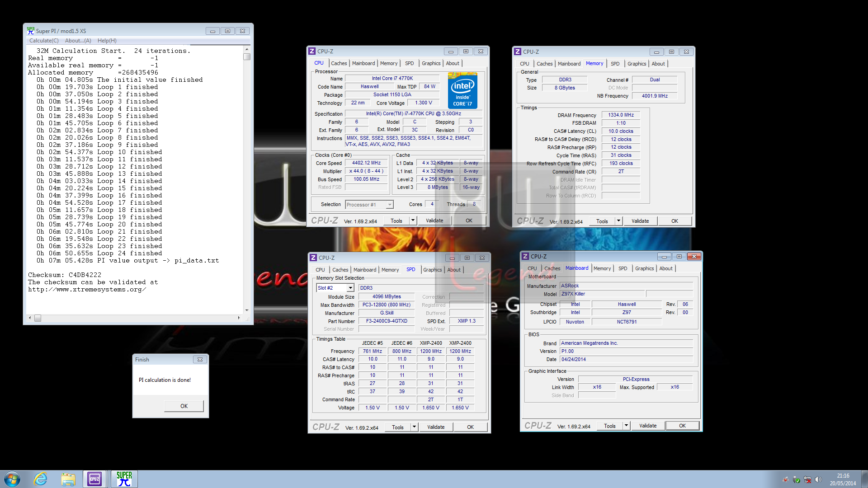Click the Loop 24 finished line
This screenshot has height=488, width=868.
tap(99, 253)
